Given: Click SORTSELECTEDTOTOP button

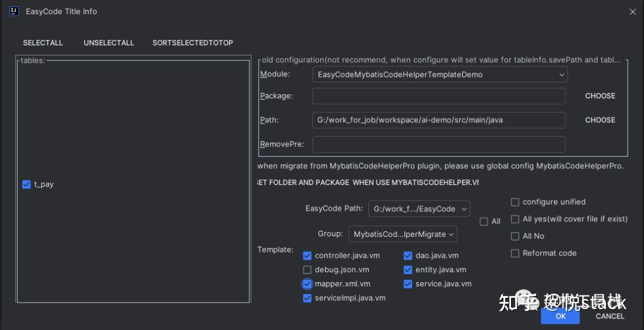Looking at the screenshot, I should click(193, 43).
